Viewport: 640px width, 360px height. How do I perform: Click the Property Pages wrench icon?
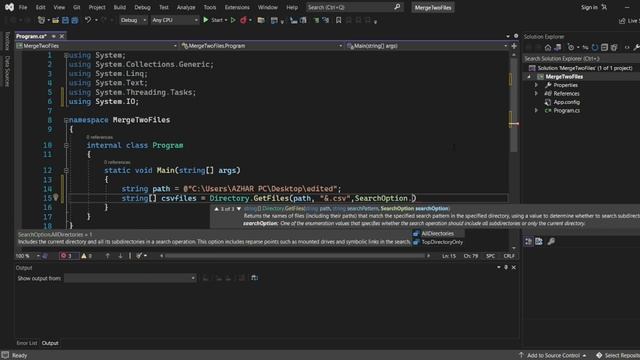551,242
